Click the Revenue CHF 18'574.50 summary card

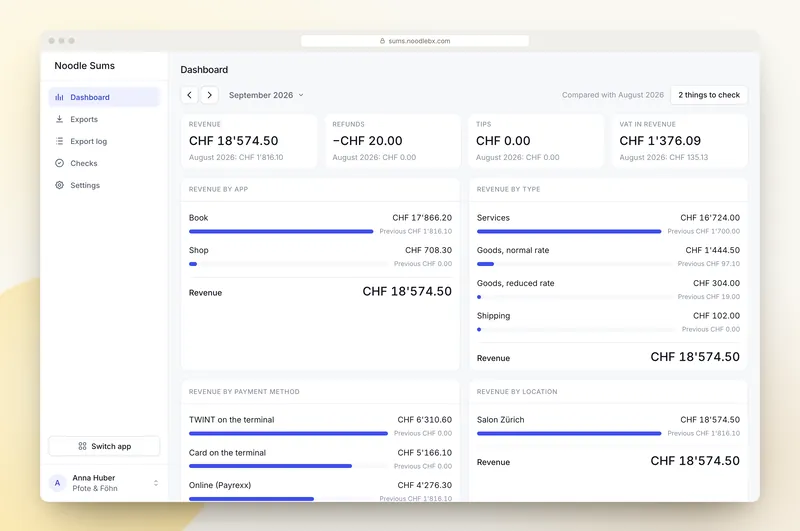[249, 141]
